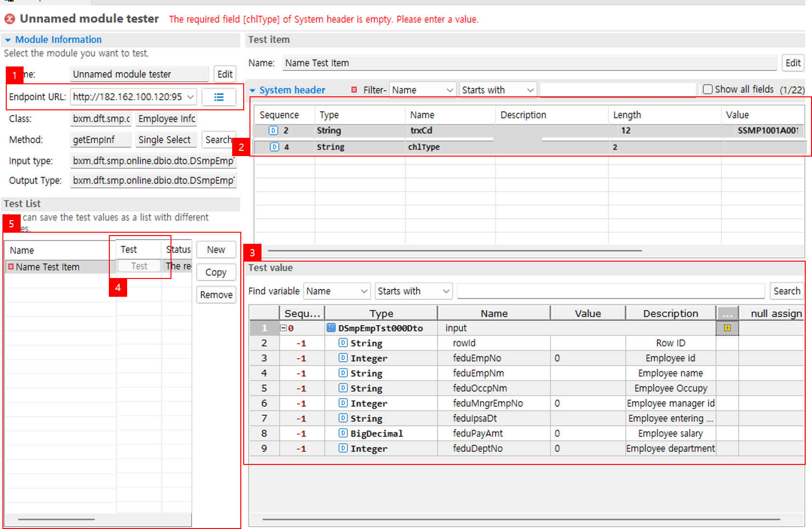Enable the Show all fields checkbox

tap(707, 90)
